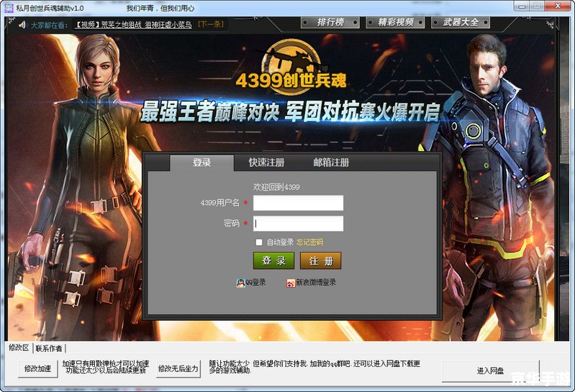Click the Sina Weibo login icon

[291, 283]
